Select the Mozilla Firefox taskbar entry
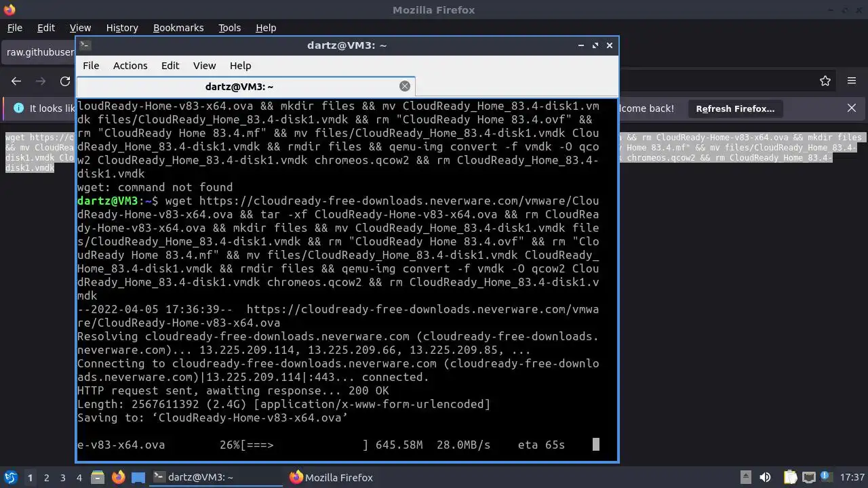Image resolution: width=868 pixels, height=488 pixels. pyautogui.click(x=353, y=477)
